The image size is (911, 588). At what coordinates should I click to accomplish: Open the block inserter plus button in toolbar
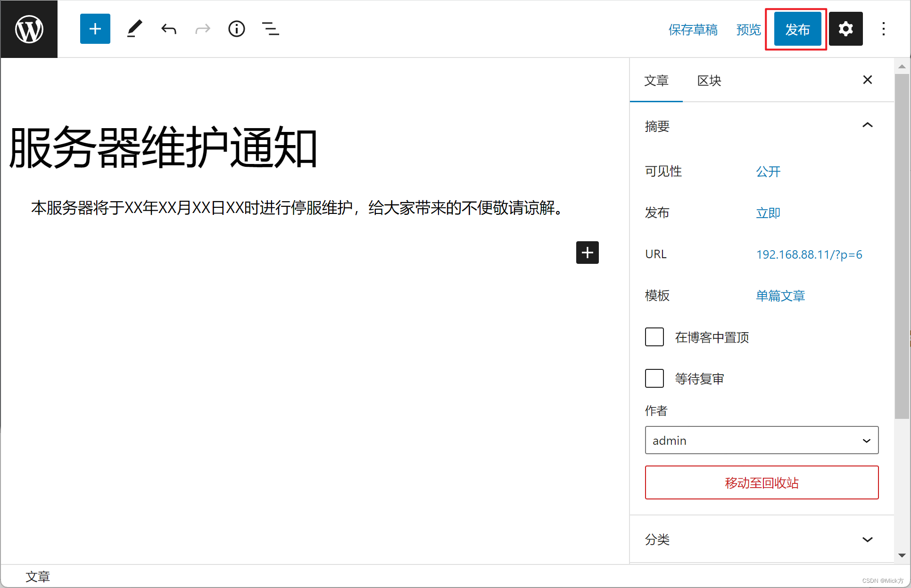point(95,29)
